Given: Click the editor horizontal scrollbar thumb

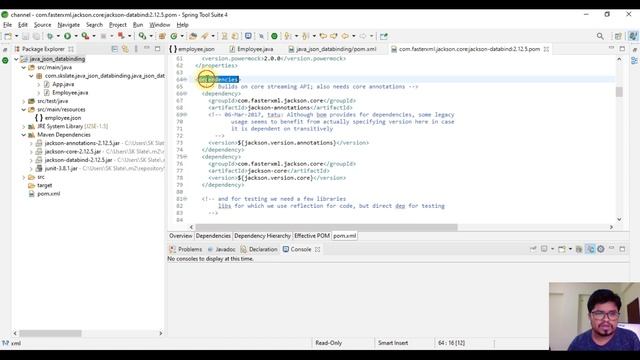Looking at the screenshot, I should (327, 227).
